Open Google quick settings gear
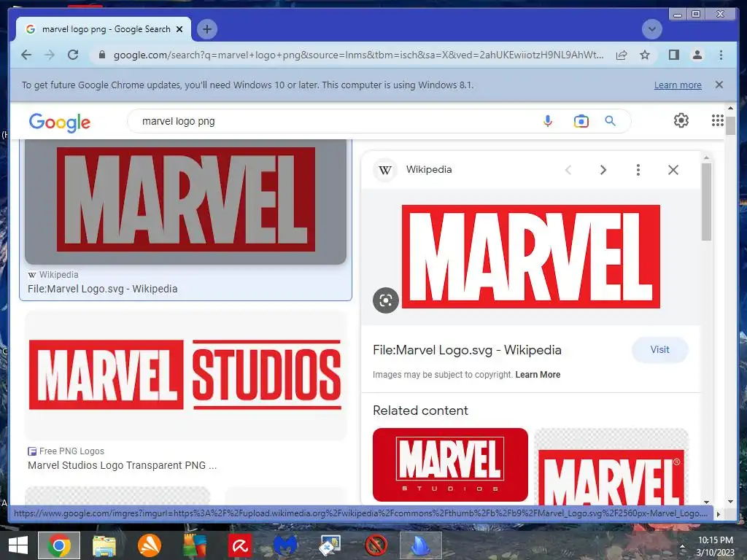This screenshot has width=747, height=560. (x=681, y=120)
